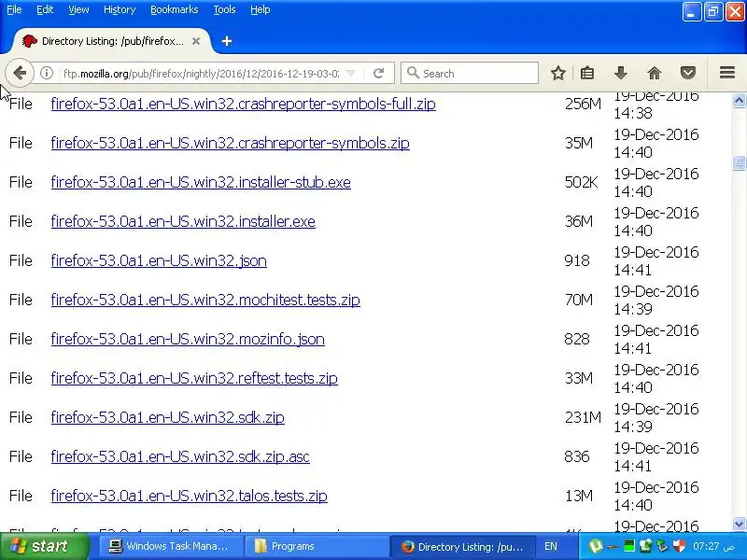Open the Downloads arrow button

click(620, 74)
